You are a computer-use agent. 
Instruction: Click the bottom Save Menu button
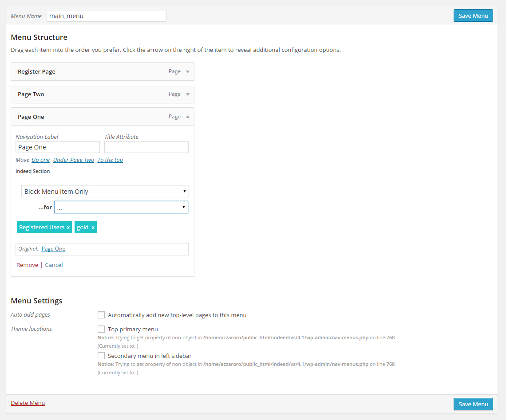473,404
